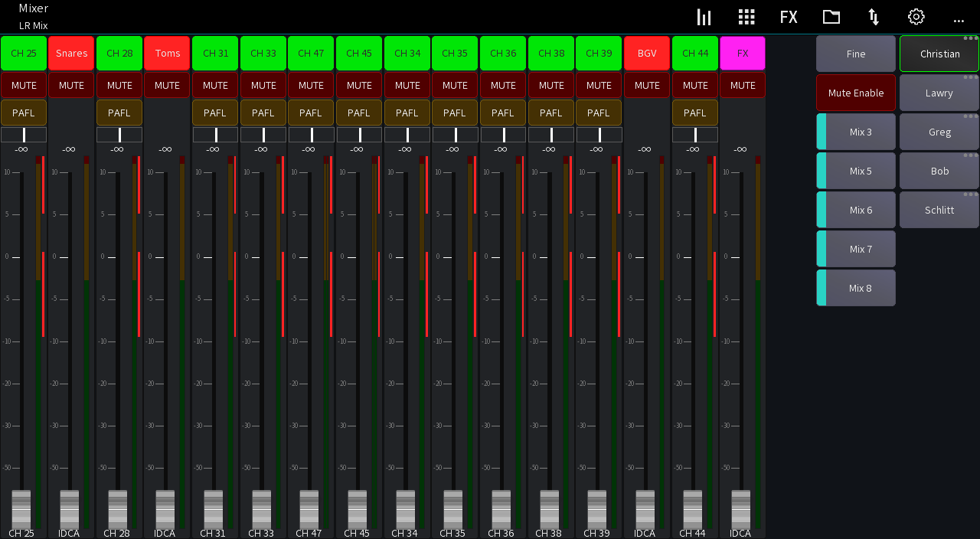Select the Christian preset tab
The width and height of the screenshot is (980, 539).
tap(939, 54)
